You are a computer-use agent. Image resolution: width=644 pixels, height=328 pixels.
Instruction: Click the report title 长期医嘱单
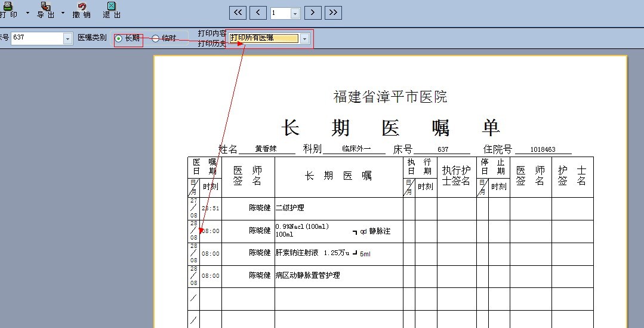(390, 128)
